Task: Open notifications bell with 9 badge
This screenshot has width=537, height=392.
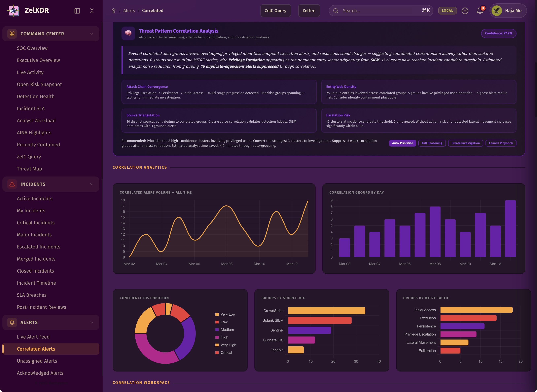Action: tap(480, 11)
